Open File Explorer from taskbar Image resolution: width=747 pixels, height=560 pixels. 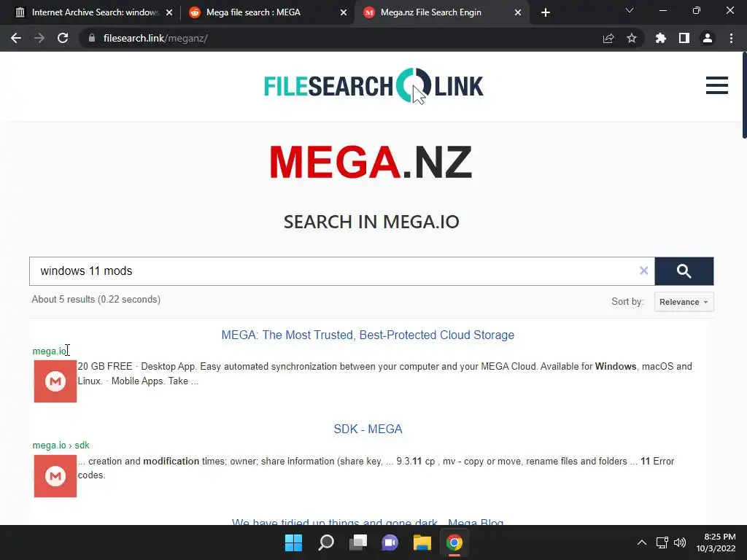[422, 542]
